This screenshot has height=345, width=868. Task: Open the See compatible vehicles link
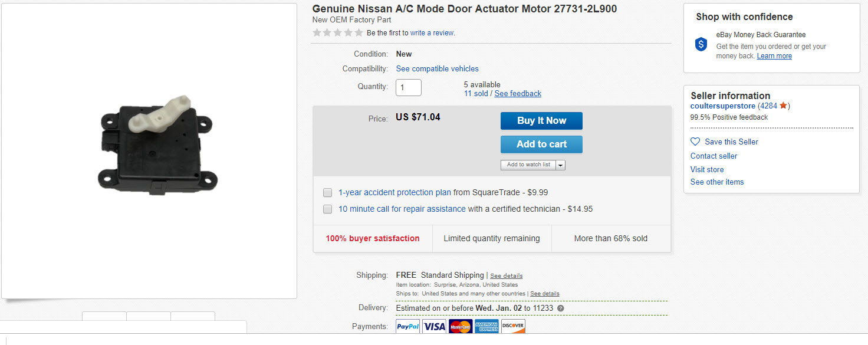pos(437,69)
